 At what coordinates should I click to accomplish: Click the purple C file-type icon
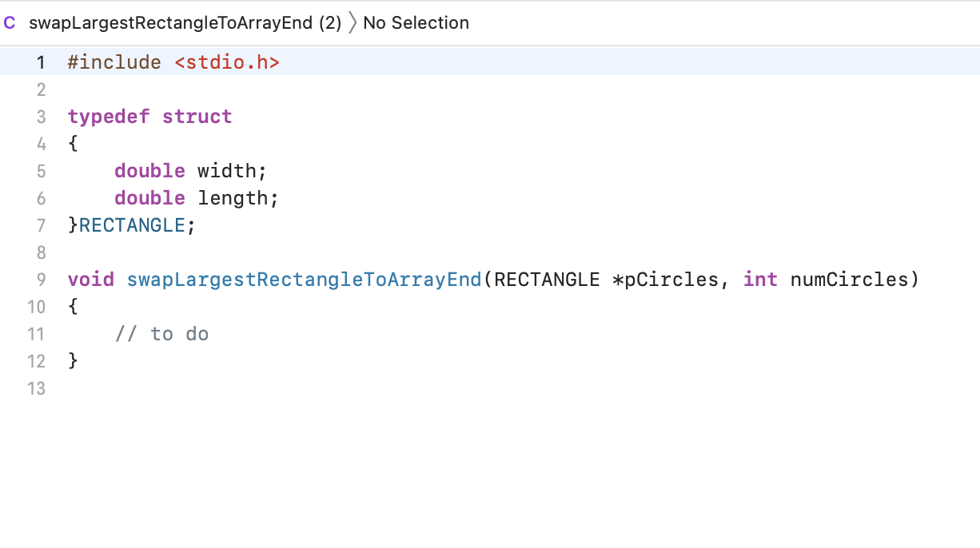(10, 22)
